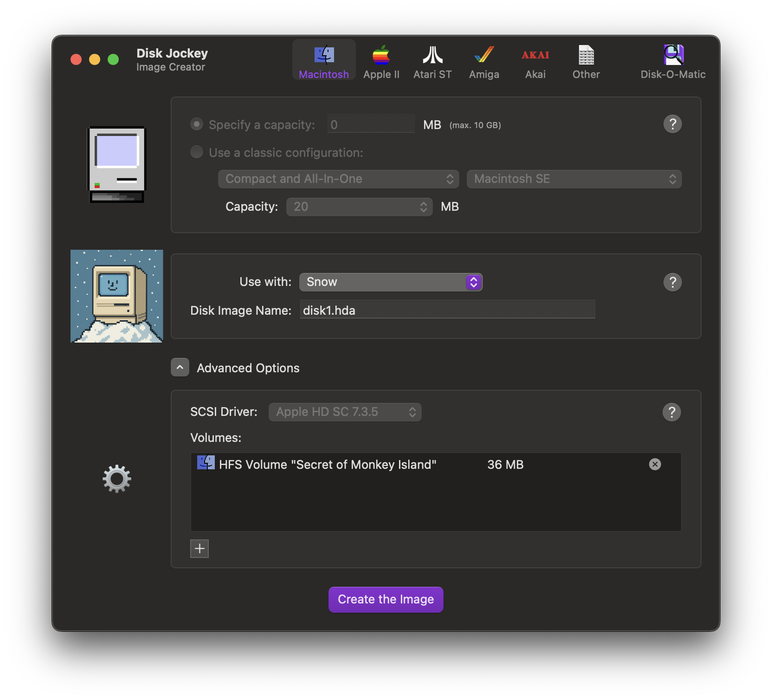Enable Use a classic configuration option
This screenshot has width=772, height=700.
coord(196,152)
